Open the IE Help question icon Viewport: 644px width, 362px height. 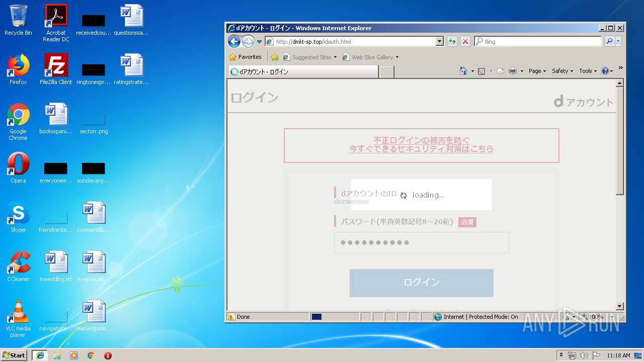(605, 71)
